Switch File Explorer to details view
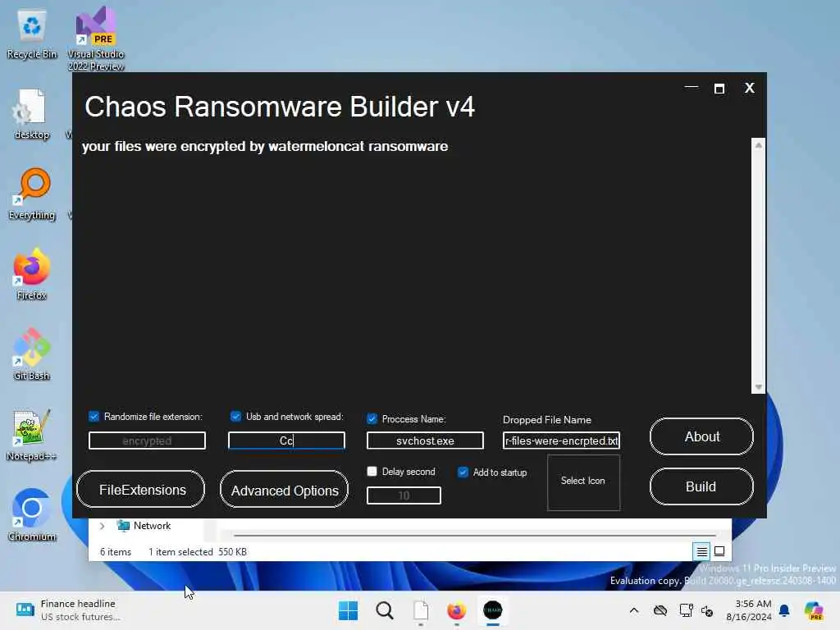 (702, 551)
